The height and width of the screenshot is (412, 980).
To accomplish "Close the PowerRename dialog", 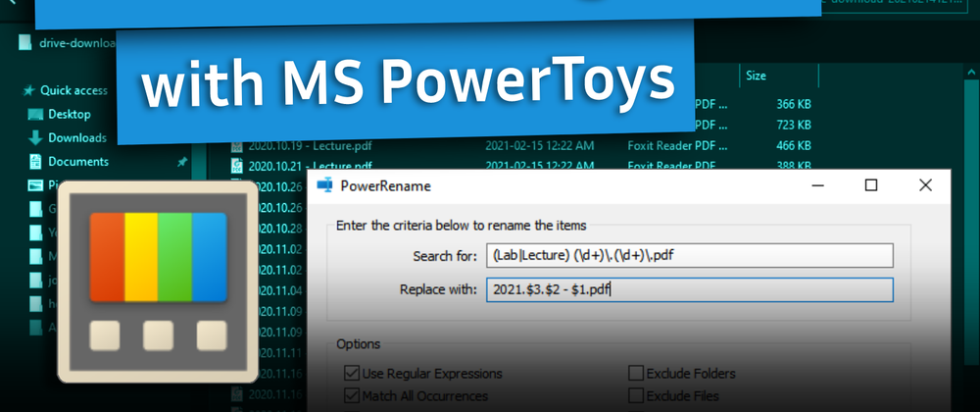I will pyautogui.click(x=926, y=185).
